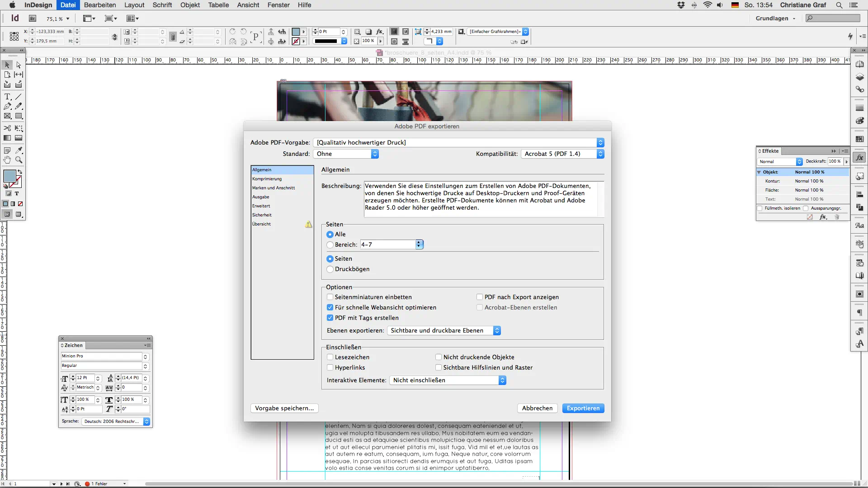Edit the Bereich page range field
Image resolution: width=868 pixels, height=488 pixels.
[x=387, y=244]
